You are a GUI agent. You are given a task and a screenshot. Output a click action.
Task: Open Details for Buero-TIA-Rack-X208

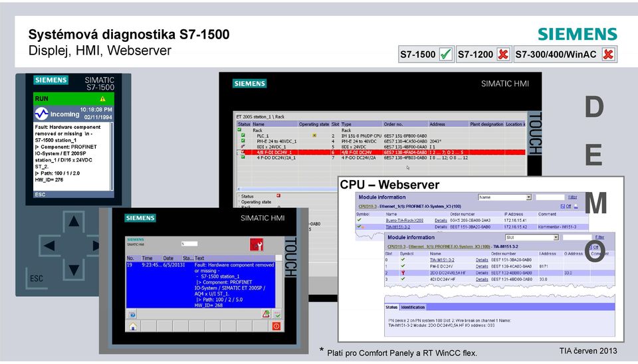[441, 221]
